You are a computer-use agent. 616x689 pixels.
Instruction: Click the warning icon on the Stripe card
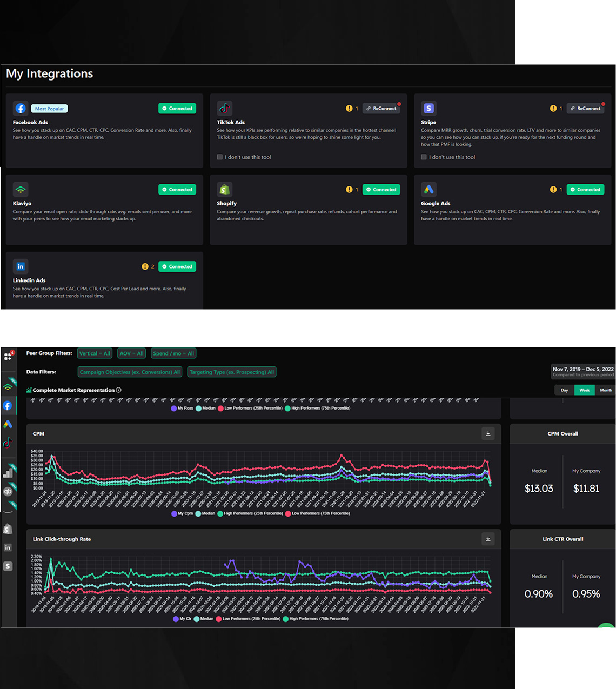click(553, 109)
